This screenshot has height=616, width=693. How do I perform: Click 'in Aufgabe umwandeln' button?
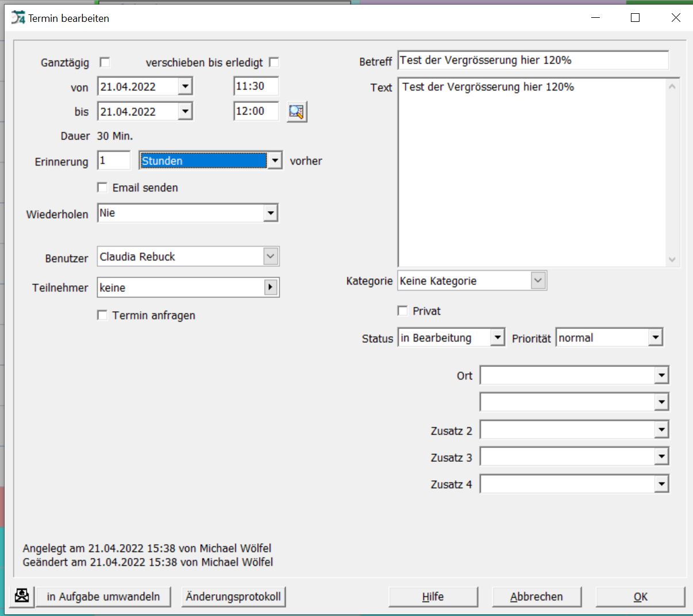104,596
